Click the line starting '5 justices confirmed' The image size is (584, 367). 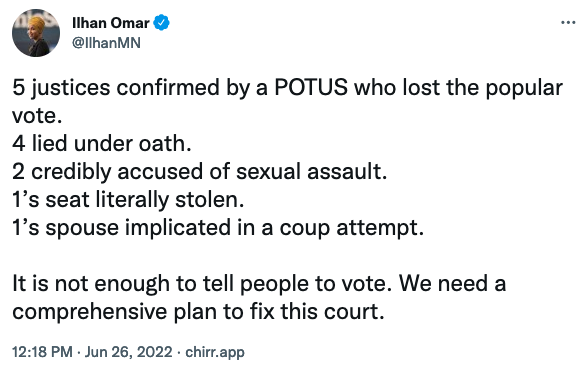pos(288,88)
